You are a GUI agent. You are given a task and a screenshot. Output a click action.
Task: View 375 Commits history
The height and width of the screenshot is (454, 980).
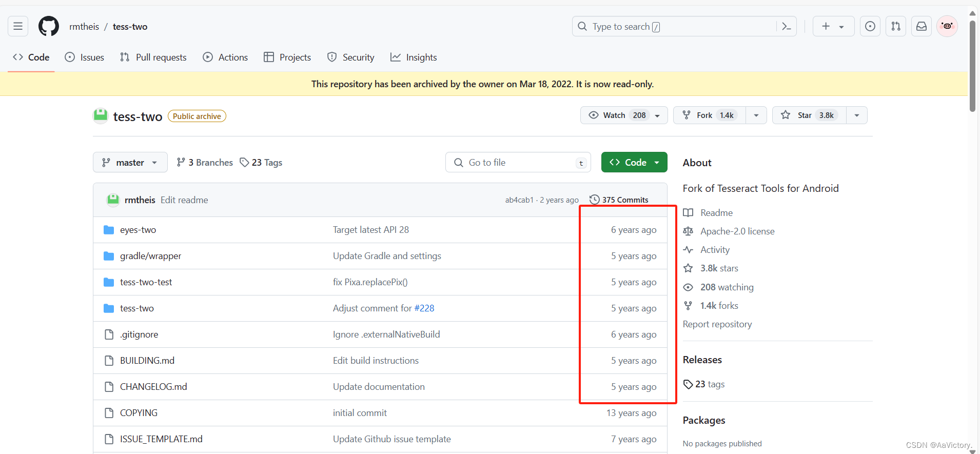tap(619, 200)
